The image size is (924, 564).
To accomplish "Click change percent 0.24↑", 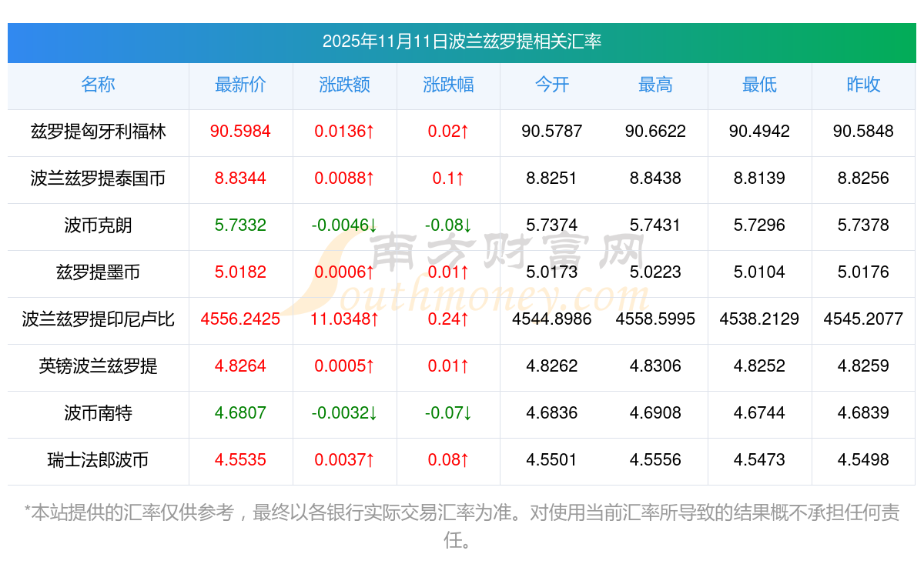I will click(x=448, y=319).
